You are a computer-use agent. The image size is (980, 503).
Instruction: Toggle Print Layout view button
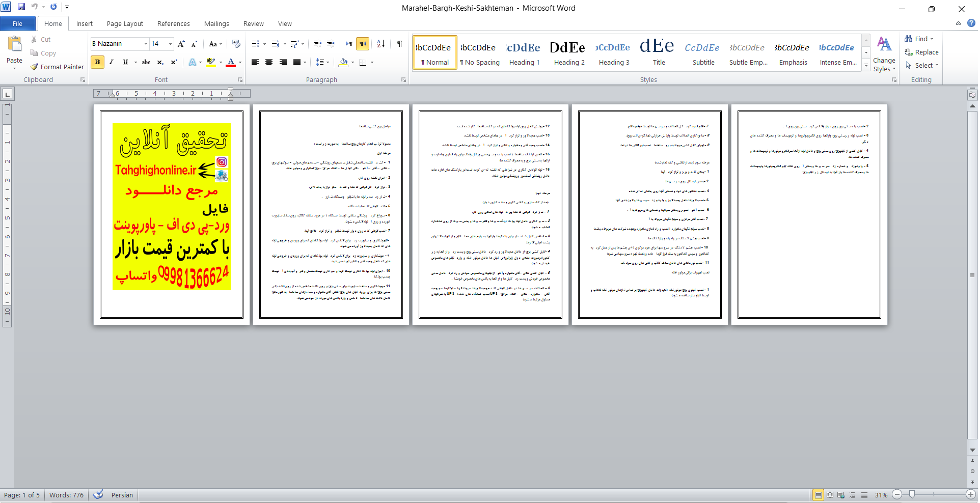818,495
